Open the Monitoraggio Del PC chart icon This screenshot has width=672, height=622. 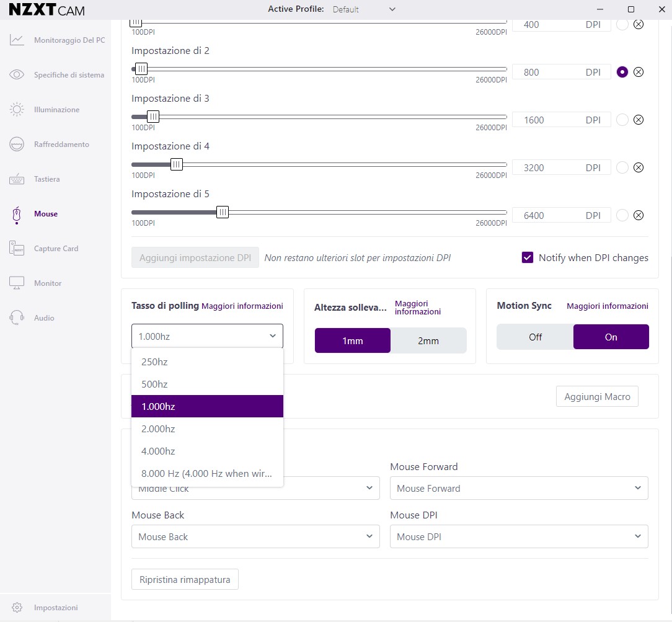click(x=17, y=40)
